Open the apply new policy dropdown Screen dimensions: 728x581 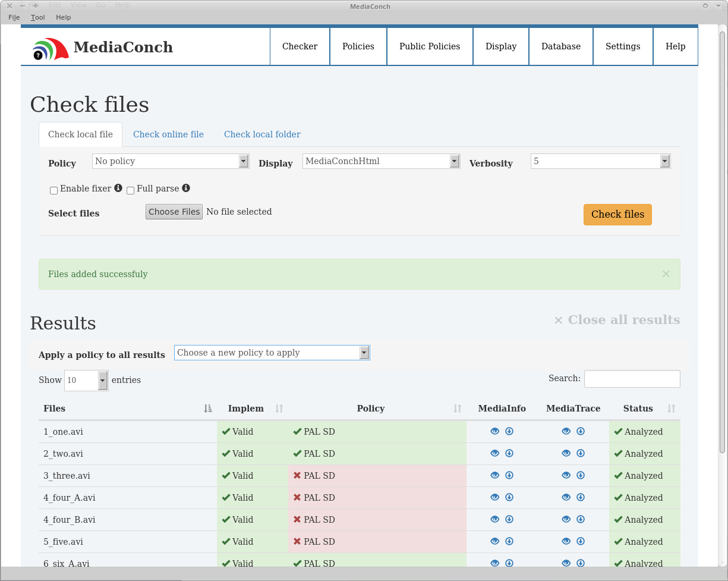(x=272, y=353)
